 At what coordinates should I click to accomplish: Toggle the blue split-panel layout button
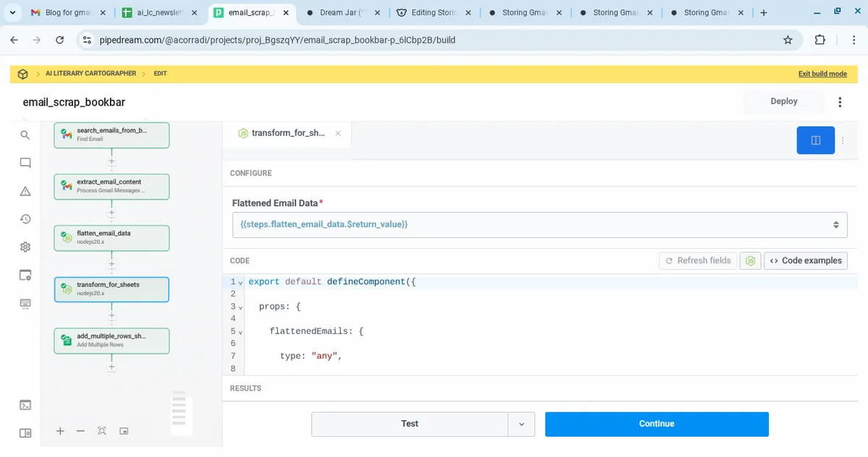pos(815,140)
